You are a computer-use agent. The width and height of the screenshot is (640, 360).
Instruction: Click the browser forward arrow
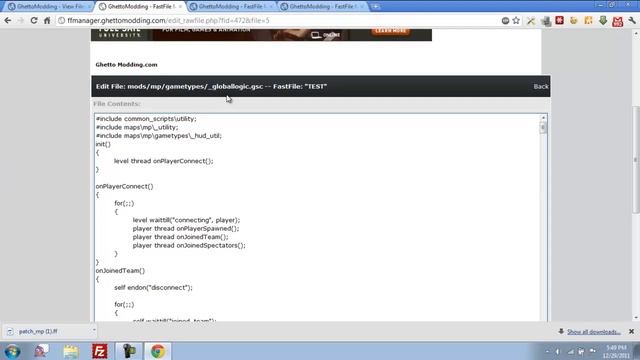pos(20,20)
